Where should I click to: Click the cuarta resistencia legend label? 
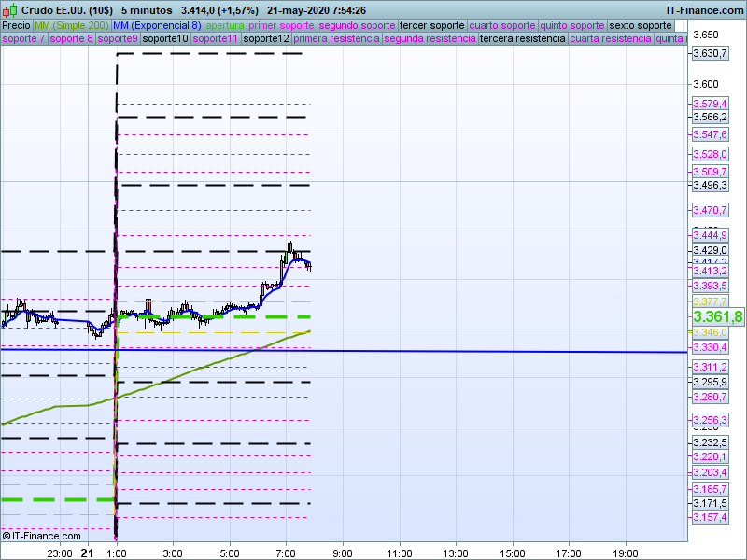(x=611, y=38)
